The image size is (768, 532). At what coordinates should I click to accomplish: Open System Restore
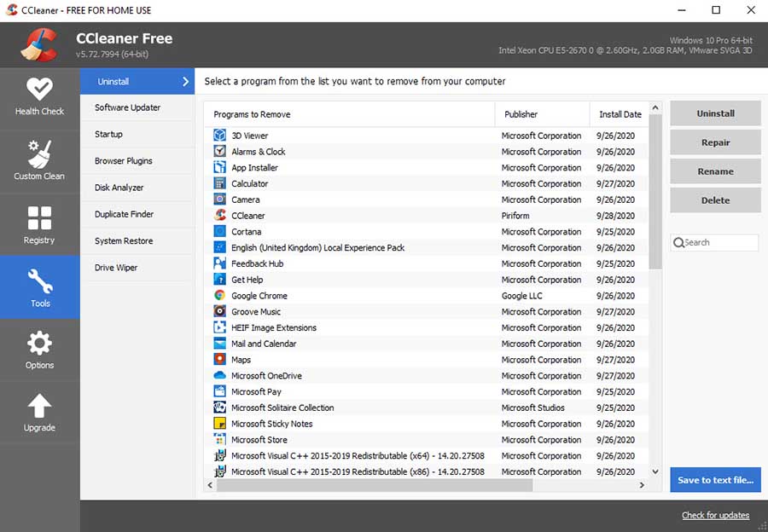point(137,240)
